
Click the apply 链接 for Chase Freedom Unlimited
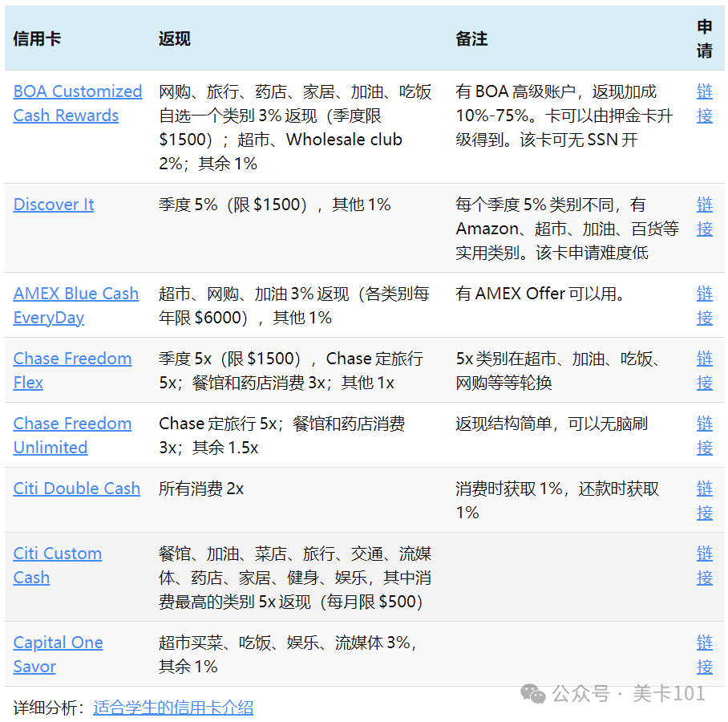pyautogui.click(x=705, y=435)
